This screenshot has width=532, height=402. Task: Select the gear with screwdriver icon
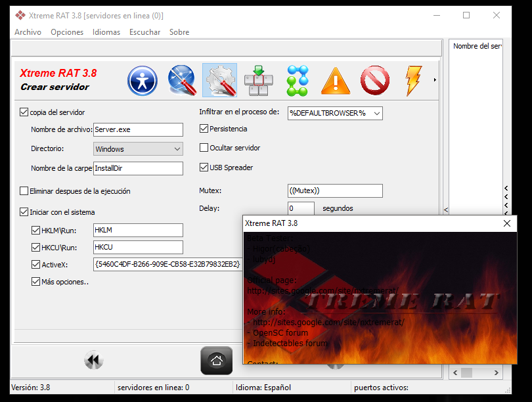(220, 80)
